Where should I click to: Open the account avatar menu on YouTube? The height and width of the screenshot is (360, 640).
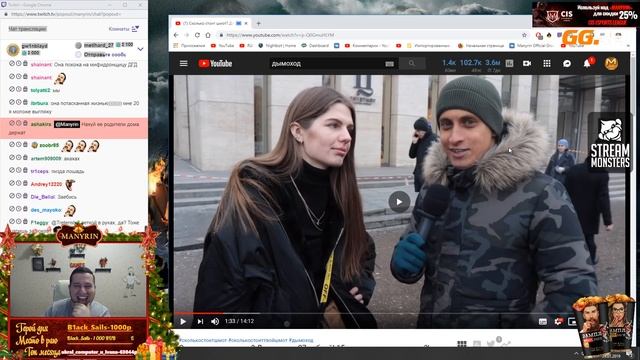[611, 63]
